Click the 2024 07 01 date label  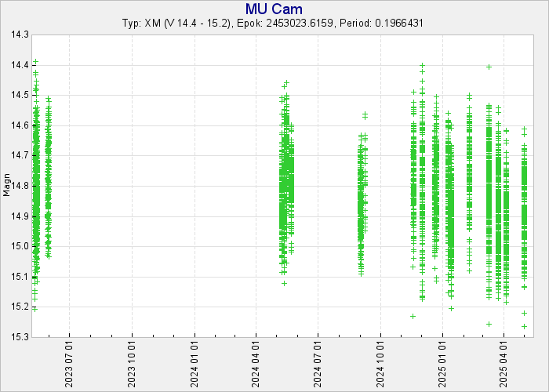click(318, 365)
